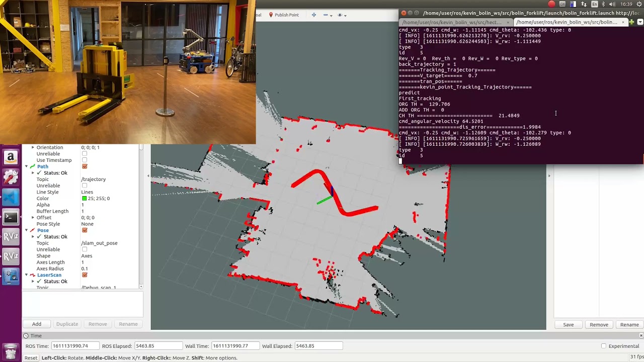
Task: Open the first RViz dock icon
Action: tap(11, 237)
